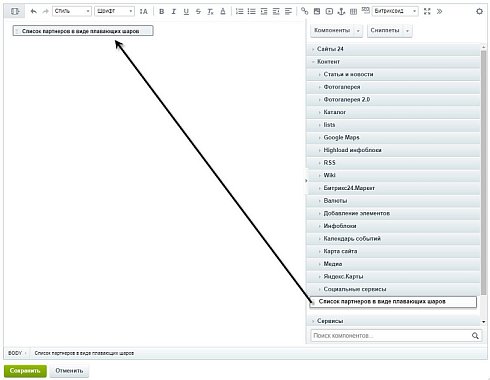490x380 pixels.
Task: Expand the Сайты 24 section
Action: [x=393, y=49]
